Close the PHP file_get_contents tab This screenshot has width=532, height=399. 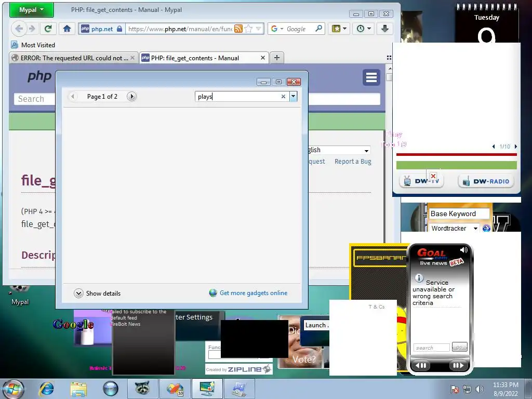coord(262,58)
